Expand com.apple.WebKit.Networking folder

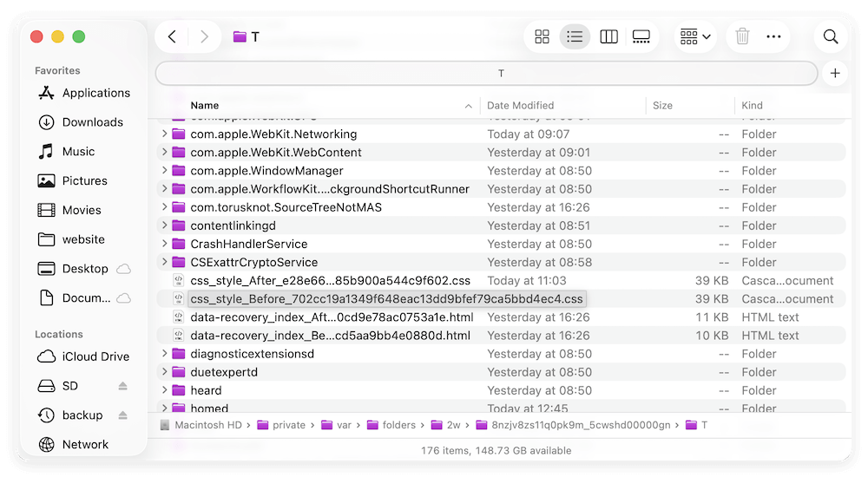point(164,134)
